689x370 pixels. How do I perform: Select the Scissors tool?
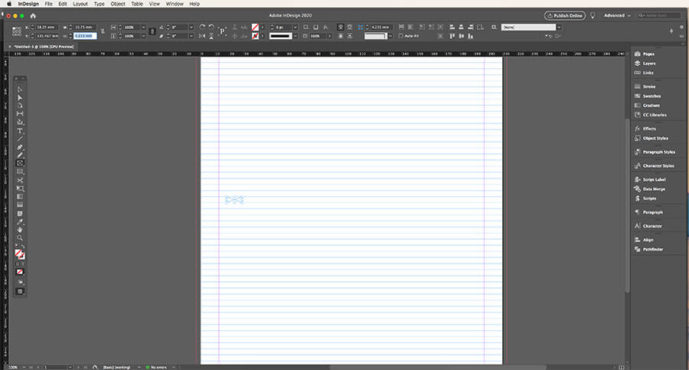coord(20,180)
